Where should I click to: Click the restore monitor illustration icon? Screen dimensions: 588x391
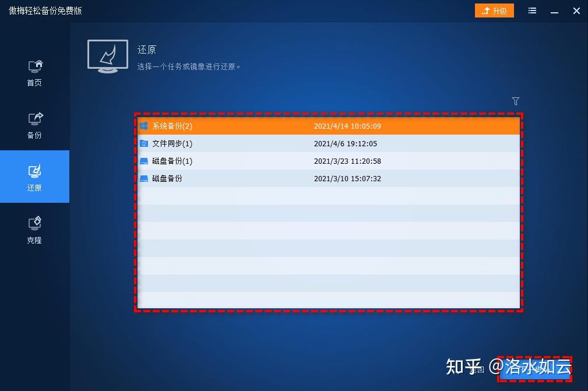(x=107, y=55)
